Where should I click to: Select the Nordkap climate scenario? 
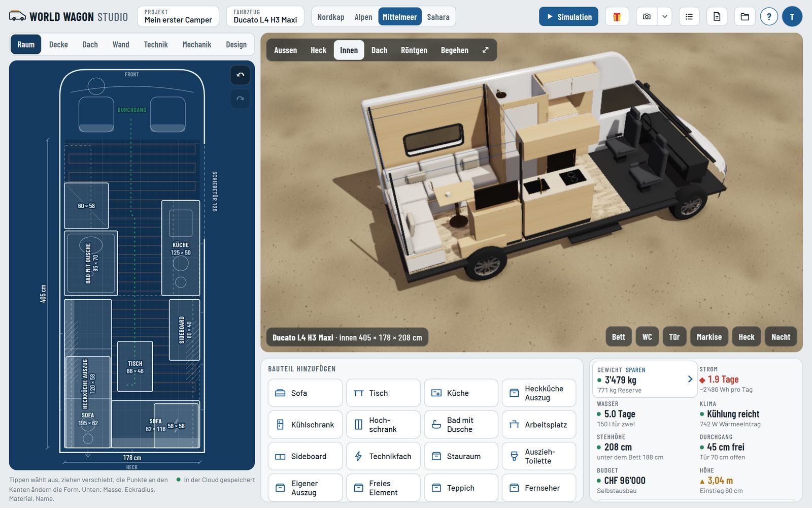click(x=331, y=17)
